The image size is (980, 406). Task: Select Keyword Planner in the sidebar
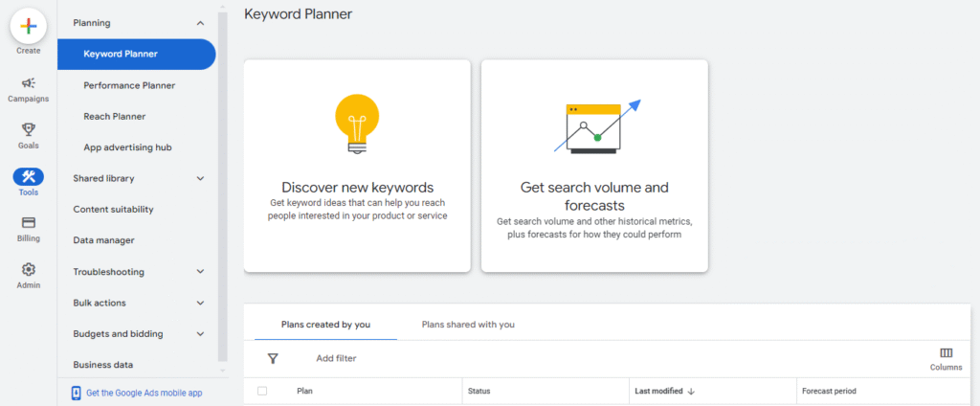click(x=136, y=55)
